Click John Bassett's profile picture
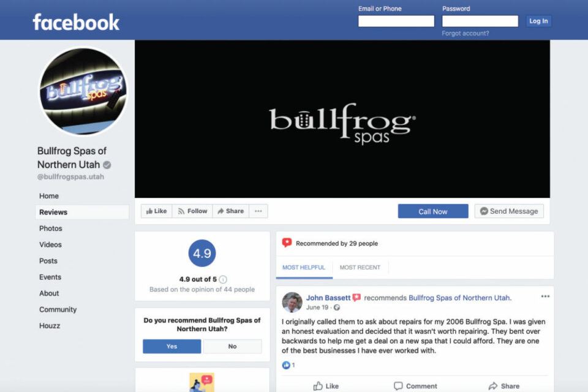Image resolution: width=588 pixels, height=392 pixels. click(x=292, y=303)
